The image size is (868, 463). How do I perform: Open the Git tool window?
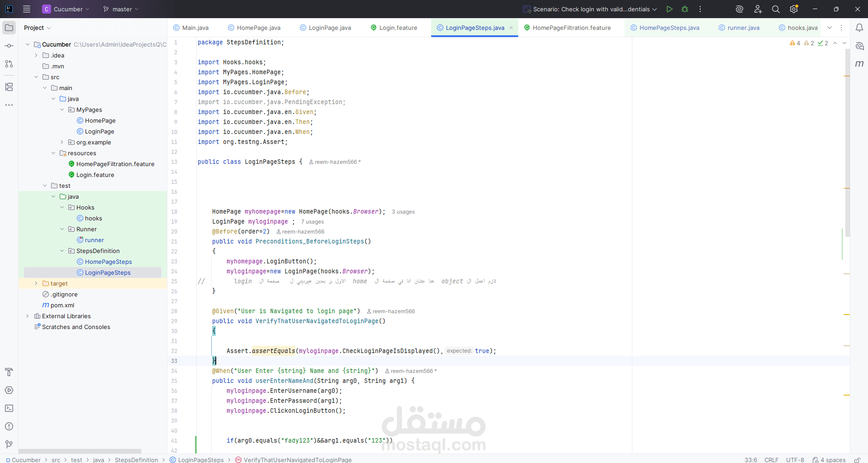tap(9, 444)
